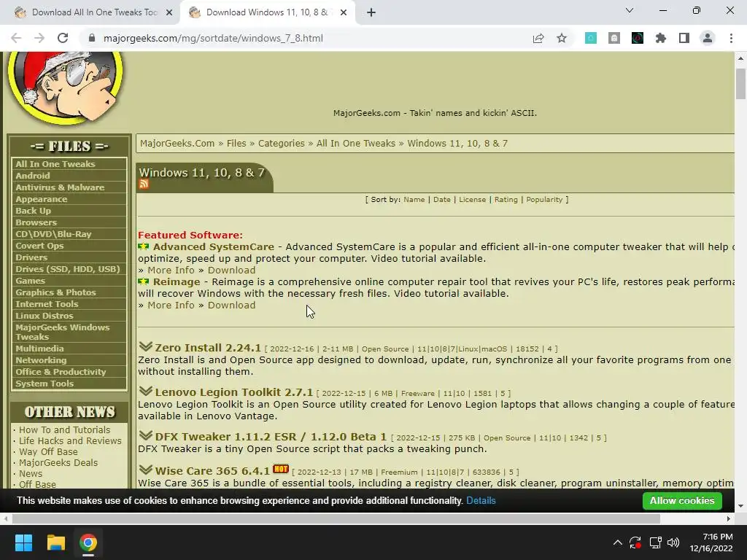The height and width of the screenshot is (560, 747).
Task: Open How To and Tutorials news link
Action: 64,429
